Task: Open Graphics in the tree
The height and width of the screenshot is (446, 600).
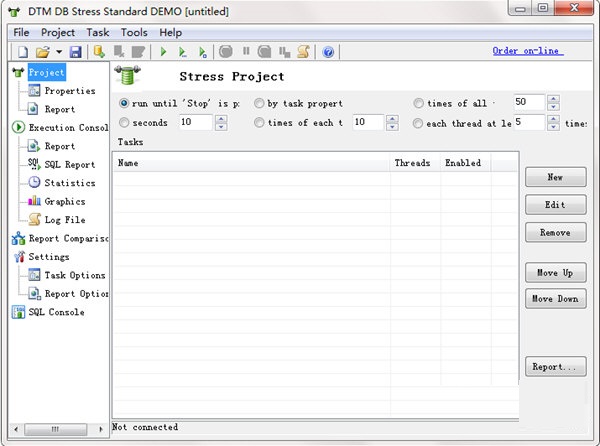Action: click(x=65, y=201)
